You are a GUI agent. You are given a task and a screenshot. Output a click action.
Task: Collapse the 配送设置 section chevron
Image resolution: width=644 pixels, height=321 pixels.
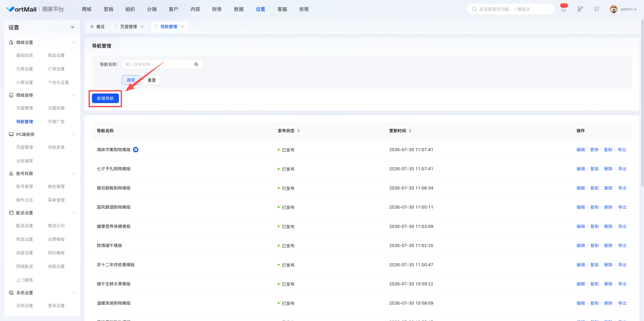(74, 213)
